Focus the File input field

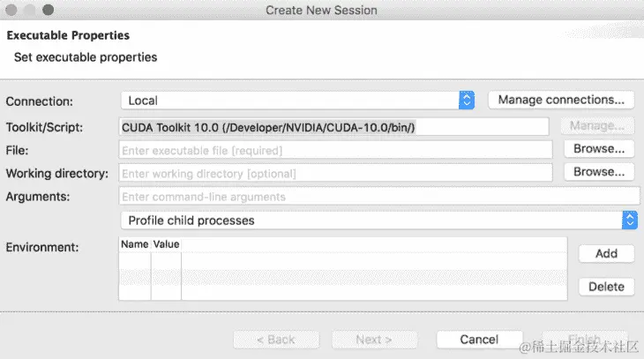pyautogui.click(x=335, y=150)
